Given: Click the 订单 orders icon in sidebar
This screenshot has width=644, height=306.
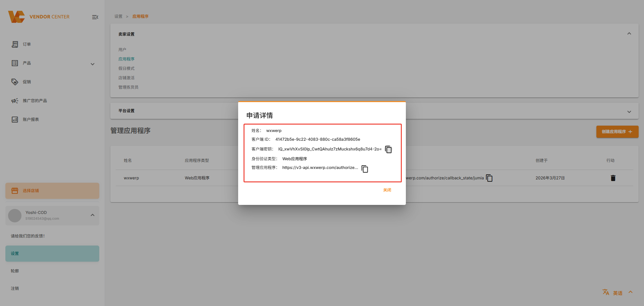Looking at the screenshot, I should click(x=15, y=44).
